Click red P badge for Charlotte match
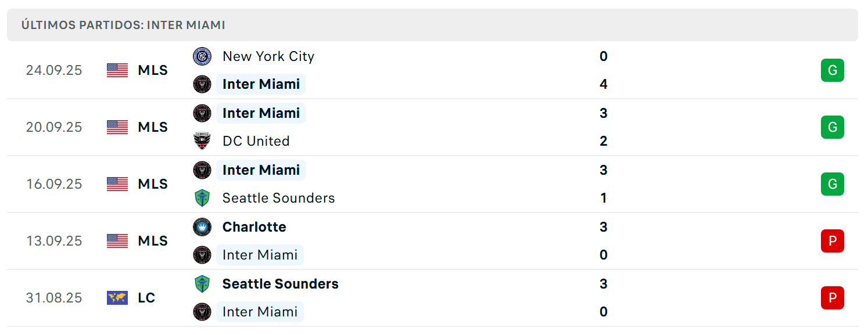This screenshot has height=335, width=868. (832, 241)
